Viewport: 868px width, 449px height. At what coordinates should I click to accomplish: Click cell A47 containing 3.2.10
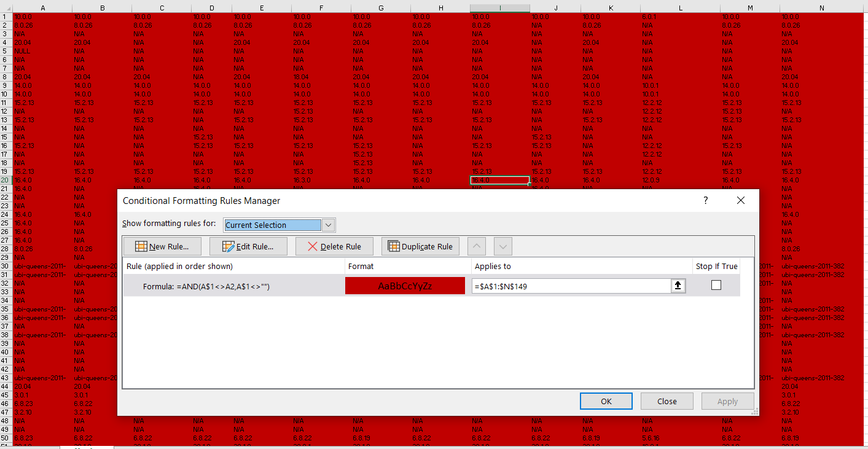(x=42, y=412)
